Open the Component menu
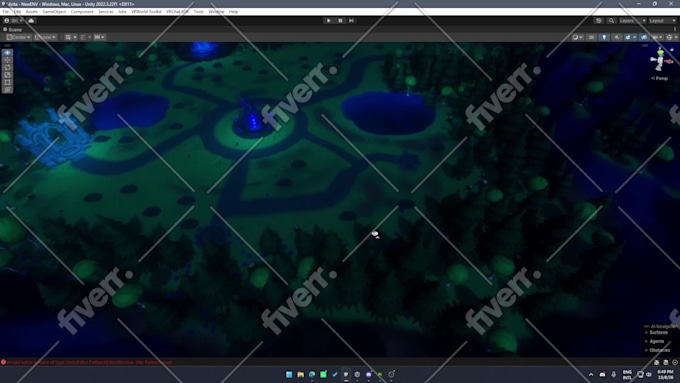680x383 pixels. click(x=82, y=12)
